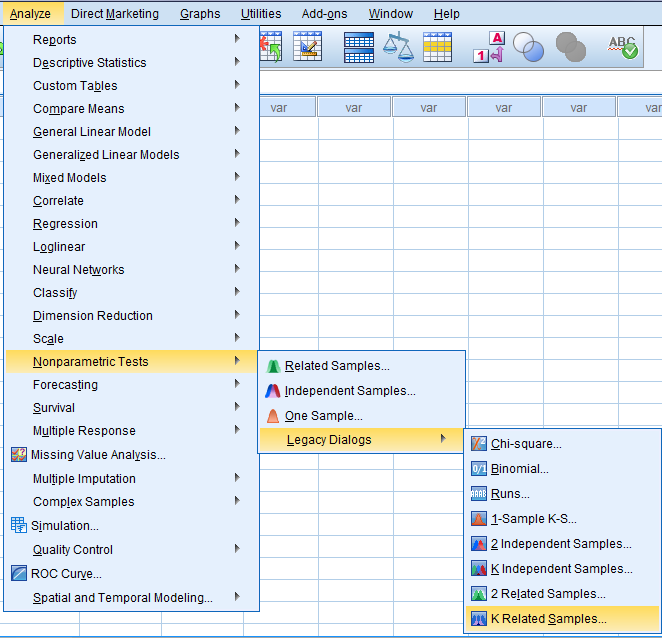Screen dimensions: 662x638
Task: Choose Chi-square... test entry
Action: coord(562,444)
